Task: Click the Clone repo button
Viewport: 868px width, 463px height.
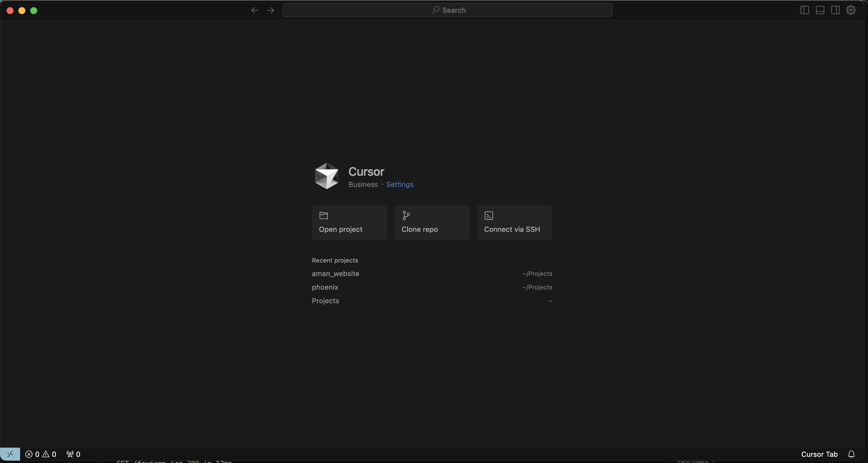Action: tap(432, 223)
